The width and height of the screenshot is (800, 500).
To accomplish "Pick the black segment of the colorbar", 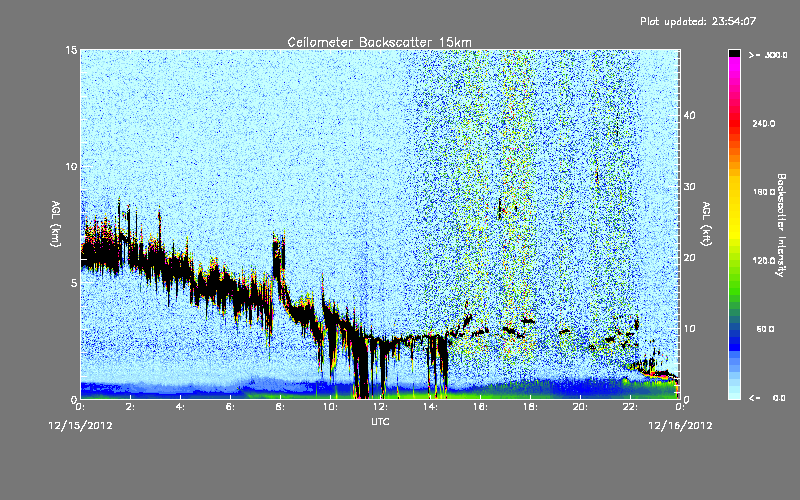I will tap(734, 53).
